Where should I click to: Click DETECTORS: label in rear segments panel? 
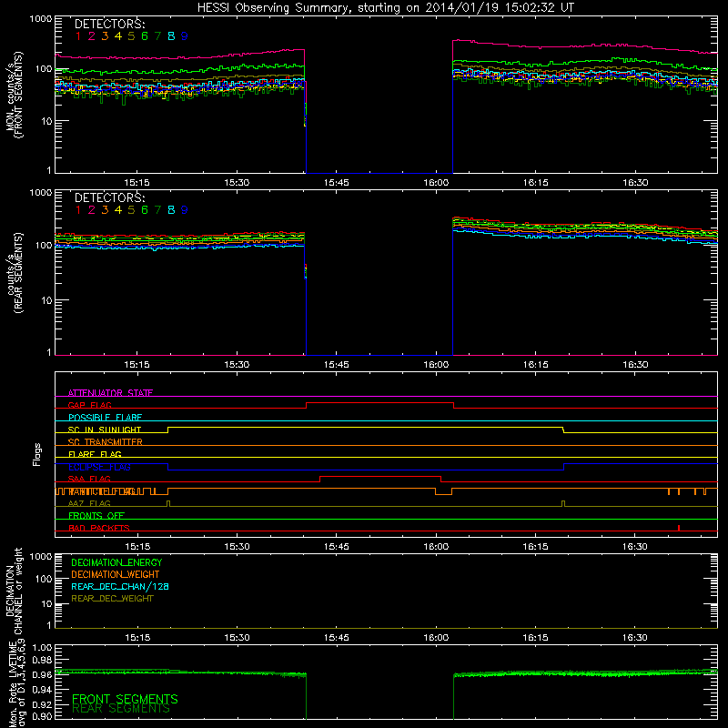coord(109,197)
